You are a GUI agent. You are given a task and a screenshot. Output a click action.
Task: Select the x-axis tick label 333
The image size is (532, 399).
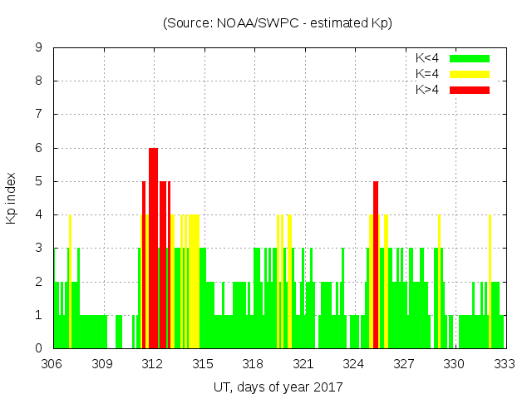(505, 363)
